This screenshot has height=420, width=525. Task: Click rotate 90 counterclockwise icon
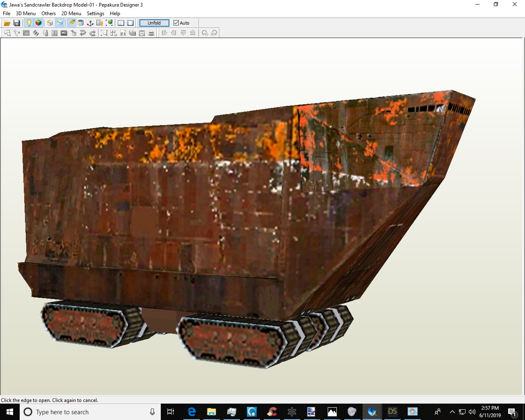click(x=204, y=33)
